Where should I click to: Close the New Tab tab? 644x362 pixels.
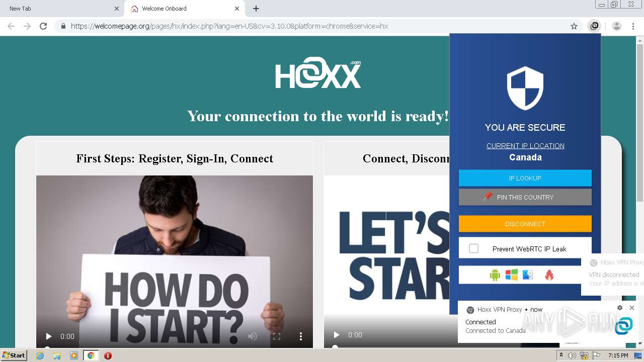pos(117,9)
